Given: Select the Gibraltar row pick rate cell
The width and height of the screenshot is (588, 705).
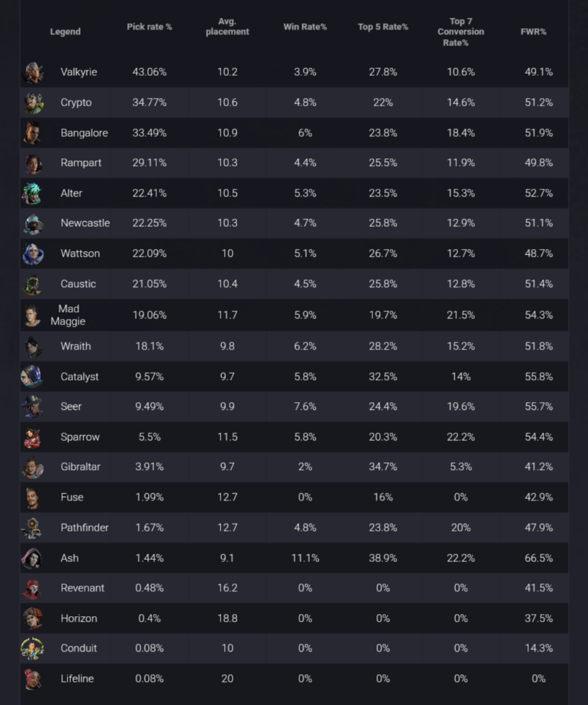Looking at the screenshot, I should click(149, 467).
